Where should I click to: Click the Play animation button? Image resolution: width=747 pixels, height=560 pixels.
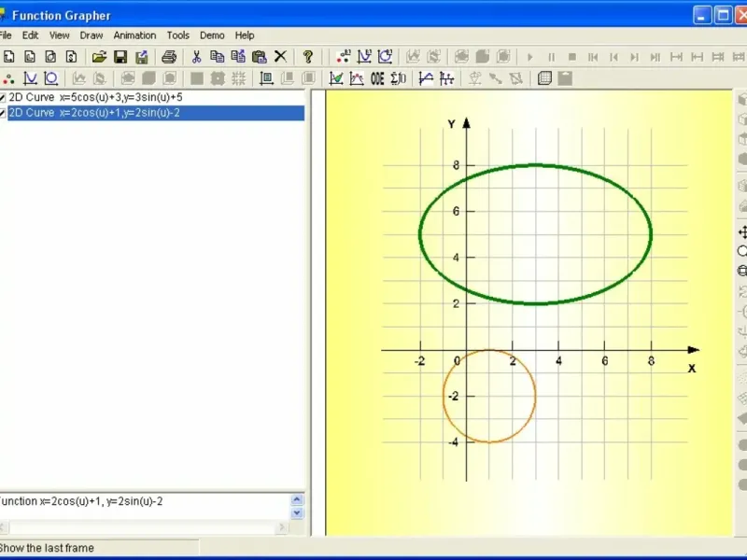tap(529, 57)
